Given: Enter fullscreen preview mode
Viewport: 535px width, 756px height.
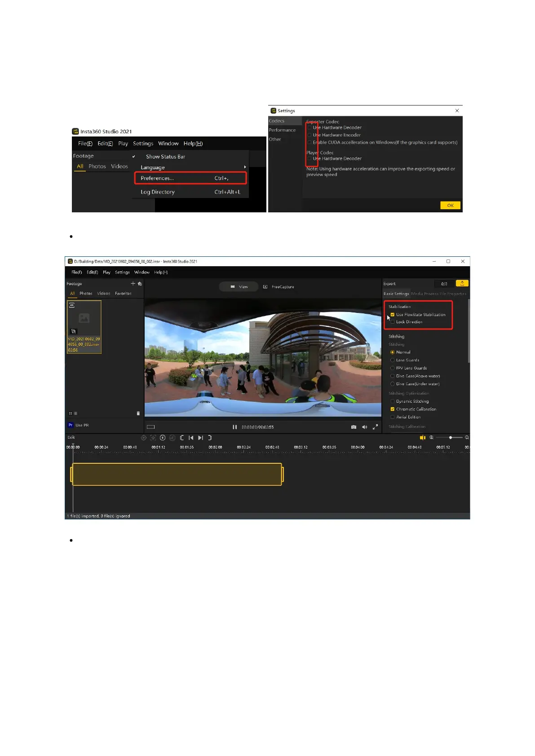Looking at the screenshot, I should (375, 427).
